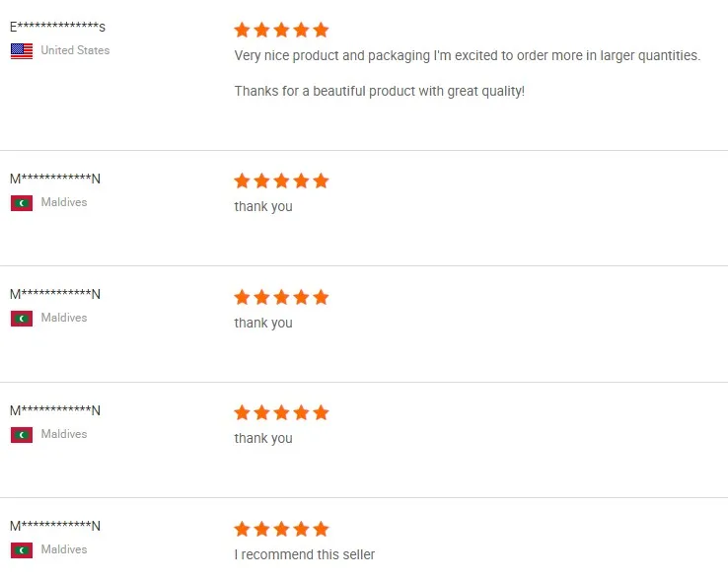728x581 pixels.
Task: Select the first star of the United States review
Action: point(243,31)
